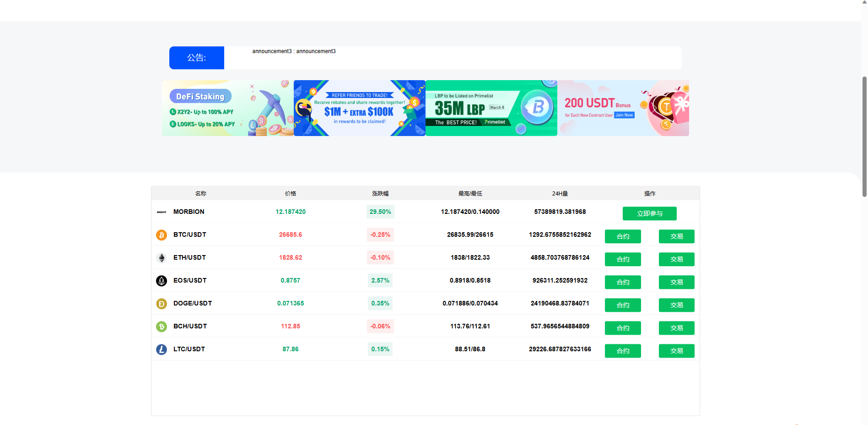Open 交易 trade for ETH/USDT
868x425 pixels.
677,259
